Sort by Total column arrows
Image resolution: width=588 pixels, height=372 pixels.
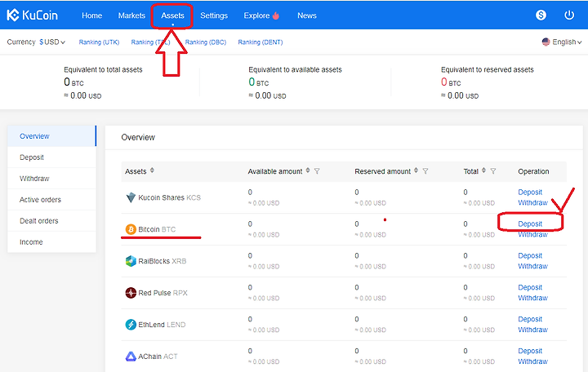point(483,170)
